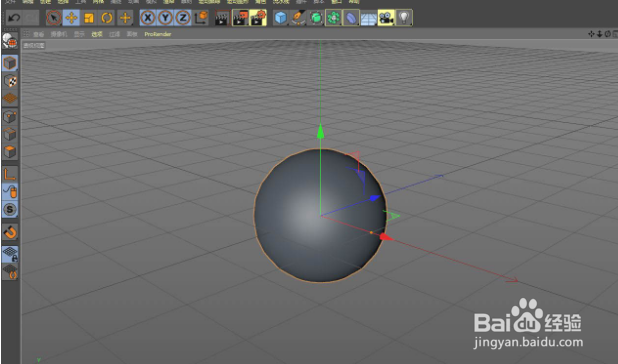Select the Live Selection arrow tool
The image size is (618, 364).
coord(54,18)
